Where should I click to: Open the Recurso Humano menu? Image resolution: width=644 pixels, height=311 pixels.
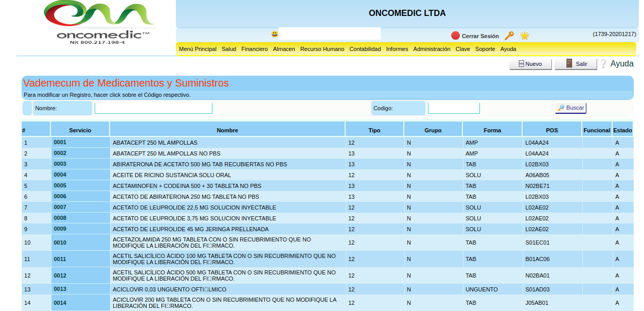pyautogui.click(x=322, y=49)
